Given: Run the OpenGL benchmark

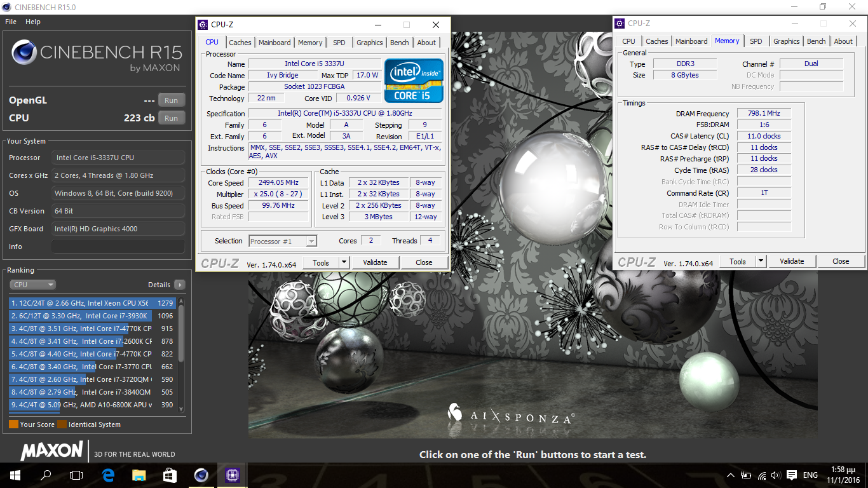Looking at the screenshot, I should [x=172, y=100].
